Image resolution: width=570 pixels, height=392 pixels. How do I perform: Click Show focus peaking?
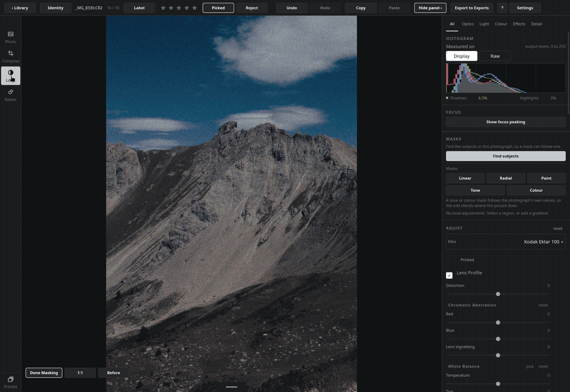tap(505, 122)
